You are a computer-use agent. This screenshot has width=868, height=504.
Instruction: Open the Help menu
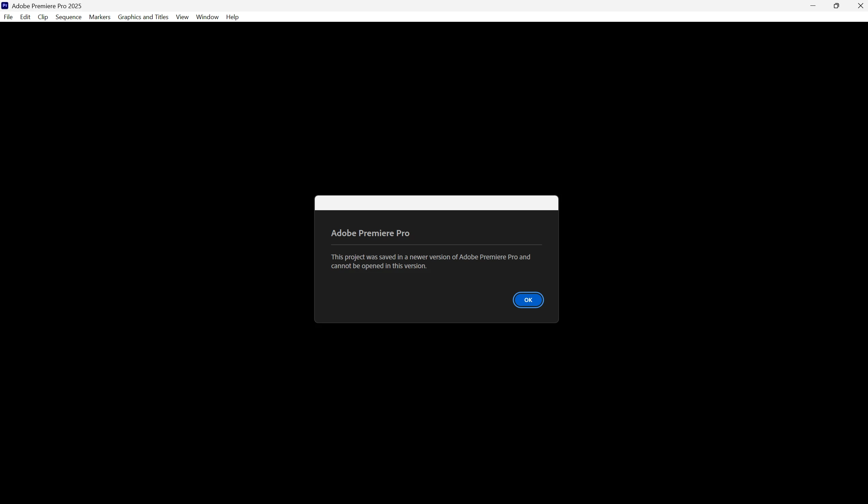(x=232, y=17)
